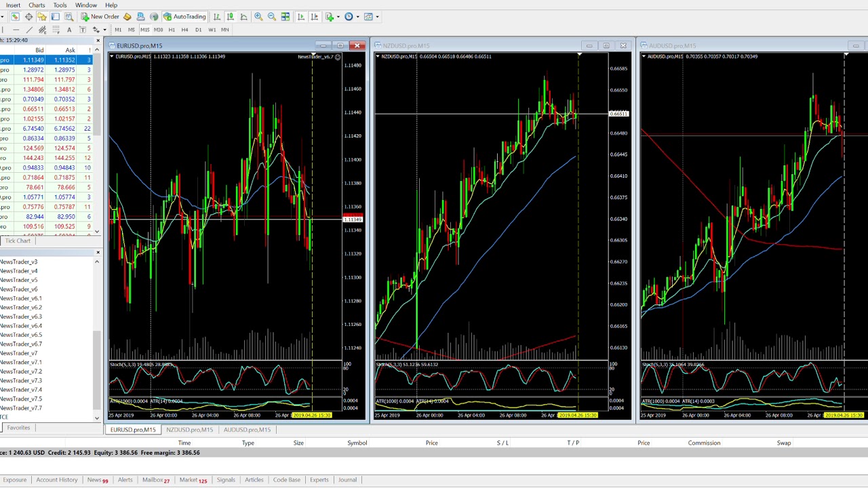Open the Indicators list icon
The height and width of the screenshot is (488, 868).
coord(330,16)
